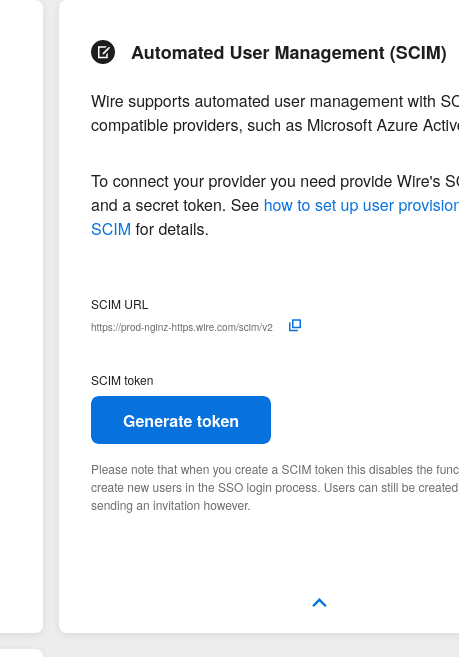Click the 'compatible providers, such as Microsoft Azure' line
This screenshot has width=459, height=657.
(275, 125)
